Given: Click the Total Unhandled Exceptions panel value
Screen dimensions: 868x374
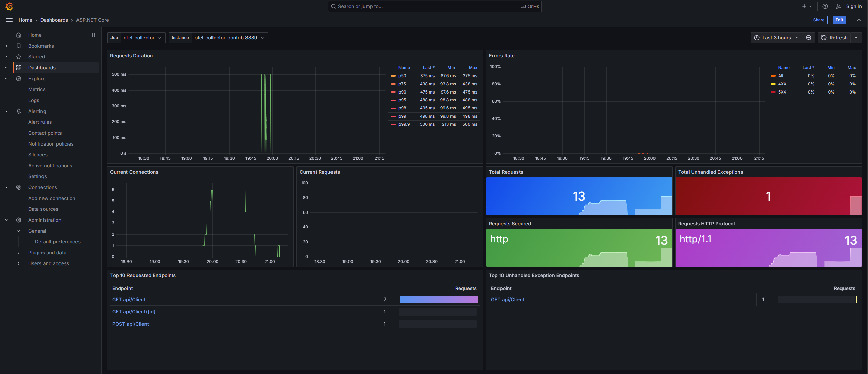Looking at the screenshot, I should pyautogui.click(x=768, y=196).
